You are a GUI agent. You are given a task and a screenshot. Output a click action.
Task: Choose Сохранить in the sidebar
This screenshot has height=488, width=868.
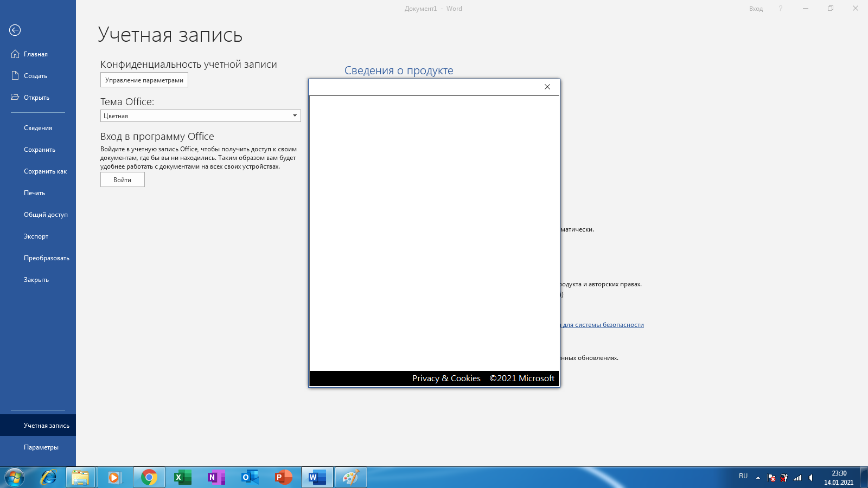[x=38, y=150]
